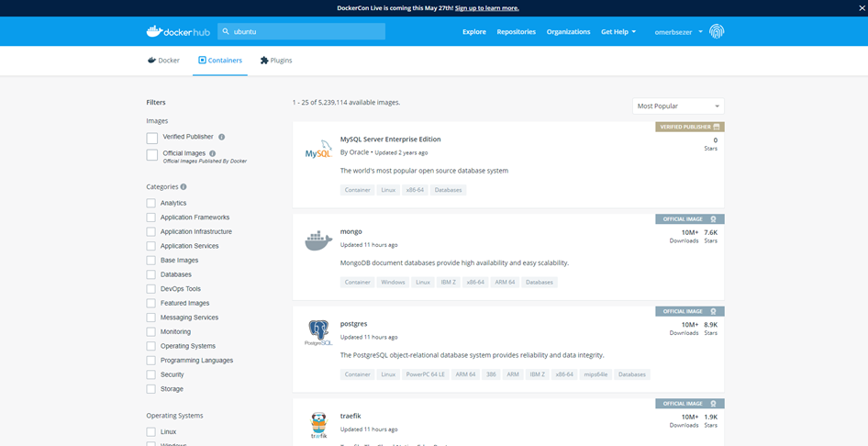Check the Messaging Services category
The width and height of the screenshot is (868, 446).
coord(151,318)
